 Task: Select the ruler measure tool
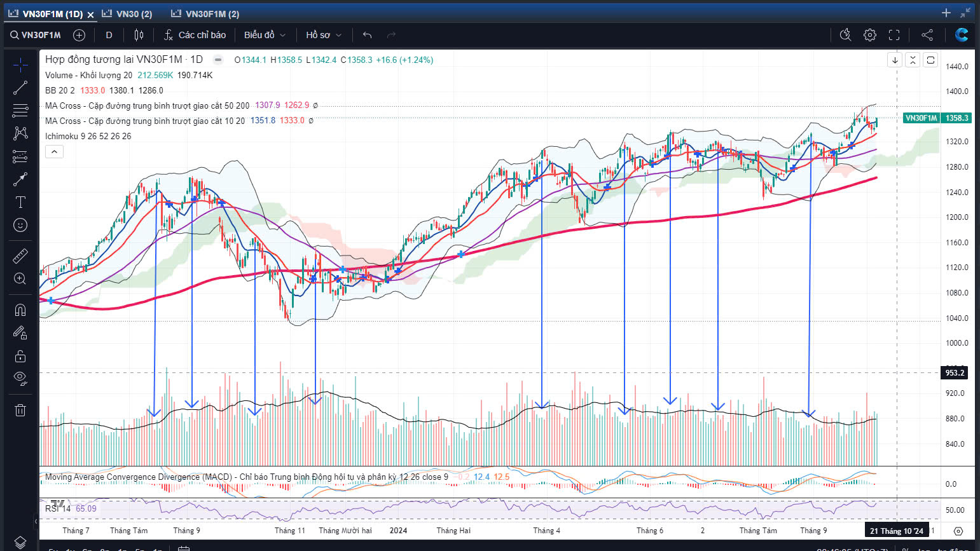coord(20,255)
